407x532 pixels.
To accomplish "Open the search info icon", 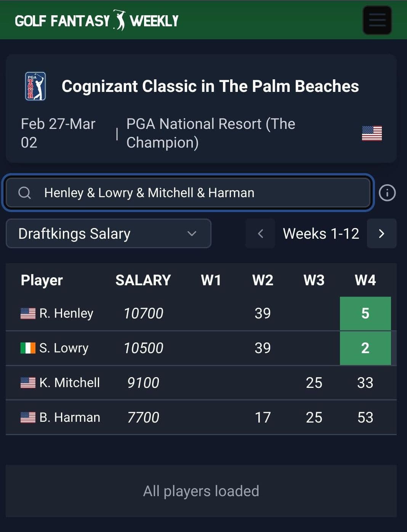I will pos(387,193).
